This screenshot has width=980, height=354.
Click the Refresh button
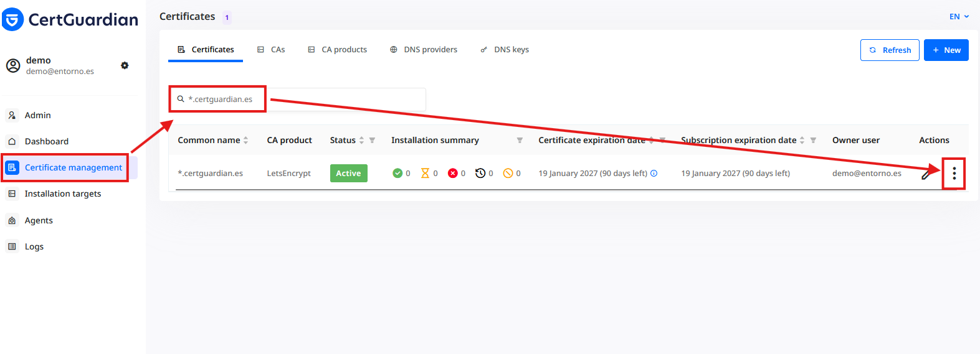[x=890, y=50]
